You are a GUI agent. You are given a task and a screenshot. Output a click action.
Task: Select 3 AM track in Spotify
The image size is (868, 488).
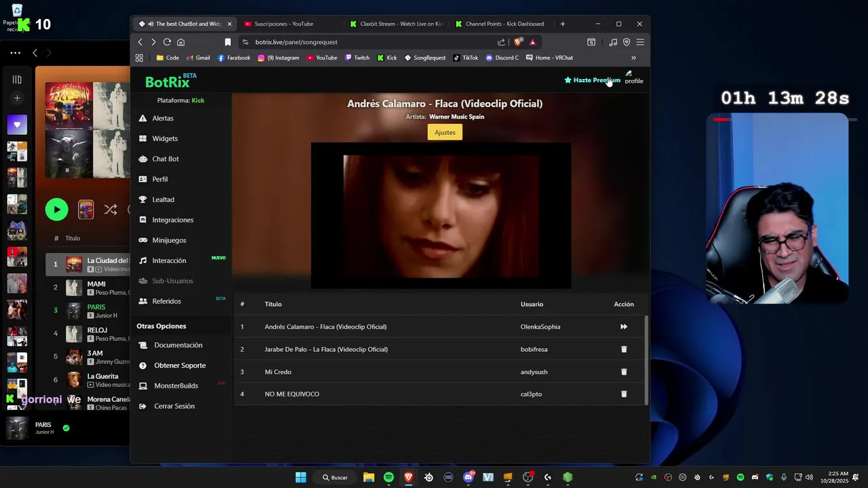click(x=88, y=357)
